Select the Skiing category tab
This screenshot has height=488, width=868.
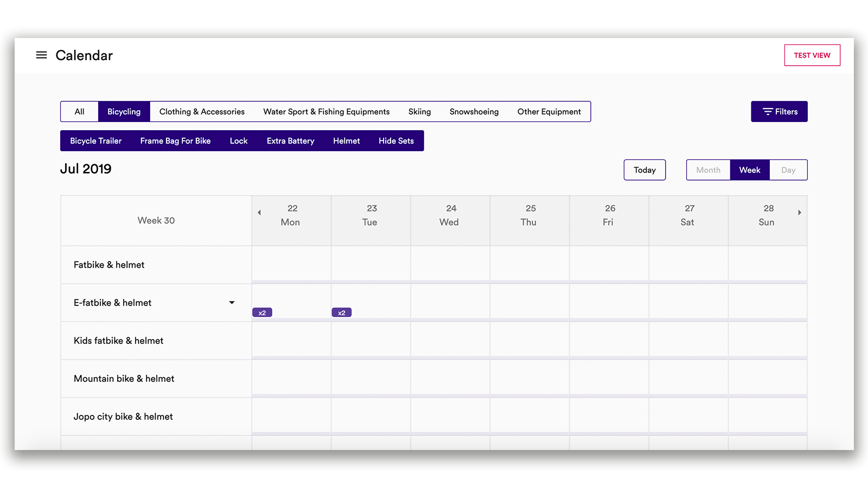[419, 112]
